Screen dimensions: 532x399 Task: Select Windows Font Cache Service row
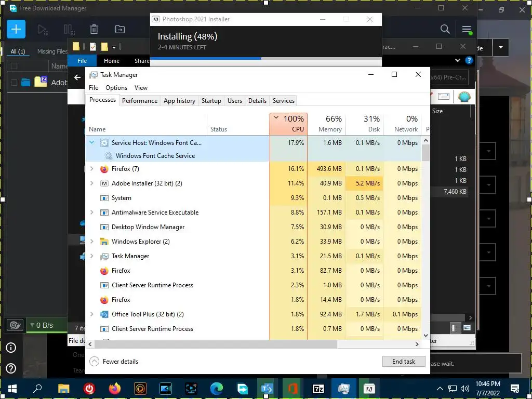[x=254, y=156]
